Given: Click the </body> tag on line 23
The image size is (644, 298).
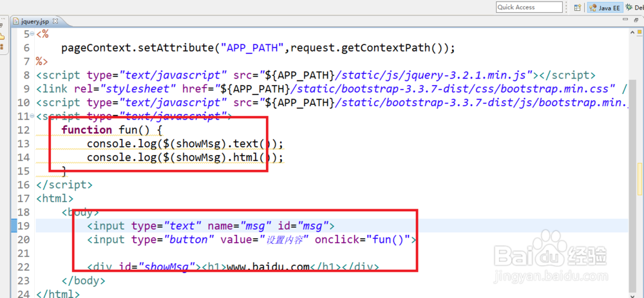Looking at the screenshot, I should tap(83, 281).
